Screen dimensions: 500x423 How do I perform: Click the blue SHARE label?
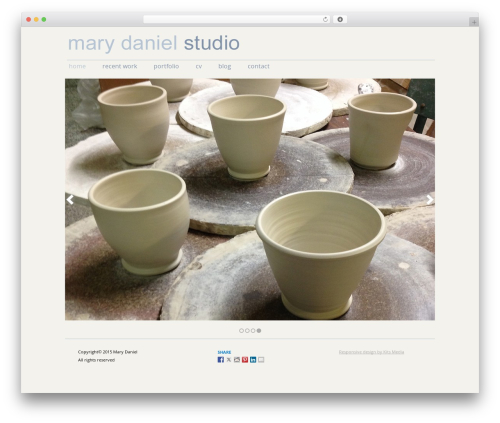pos(224,352)
